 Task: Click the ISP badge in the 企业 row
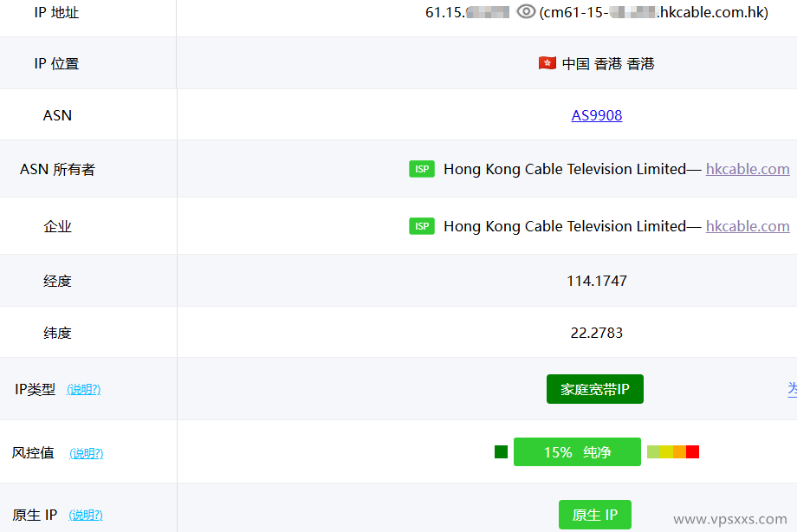pos(422,225)
